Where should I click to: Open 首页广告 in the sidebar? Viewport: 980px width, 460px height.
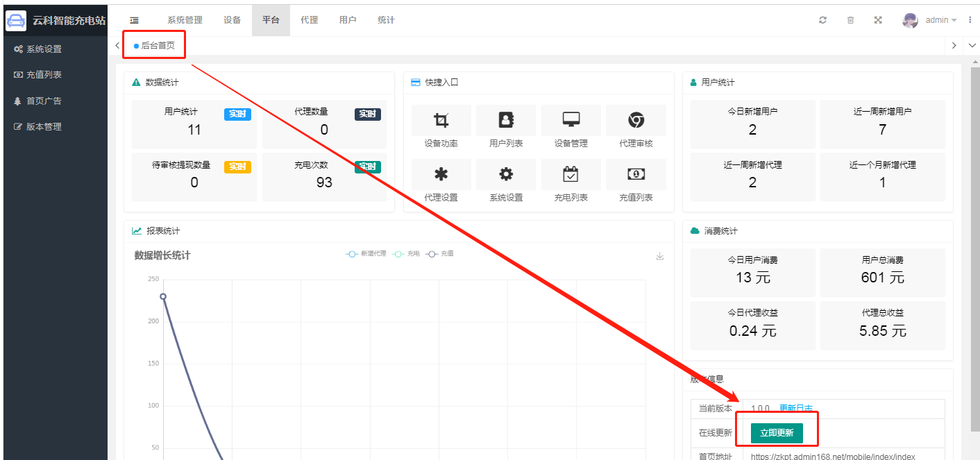click(56, 101)
